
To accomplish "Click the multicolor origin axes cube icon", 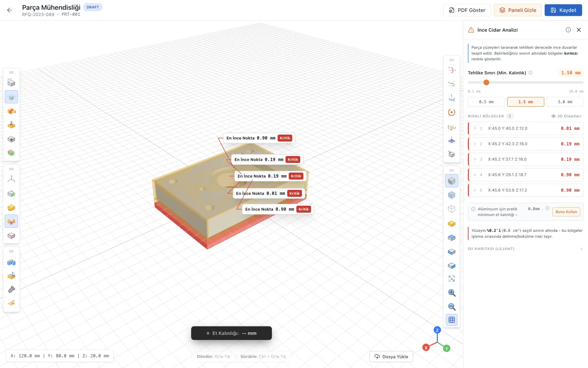I will (452, 127).
